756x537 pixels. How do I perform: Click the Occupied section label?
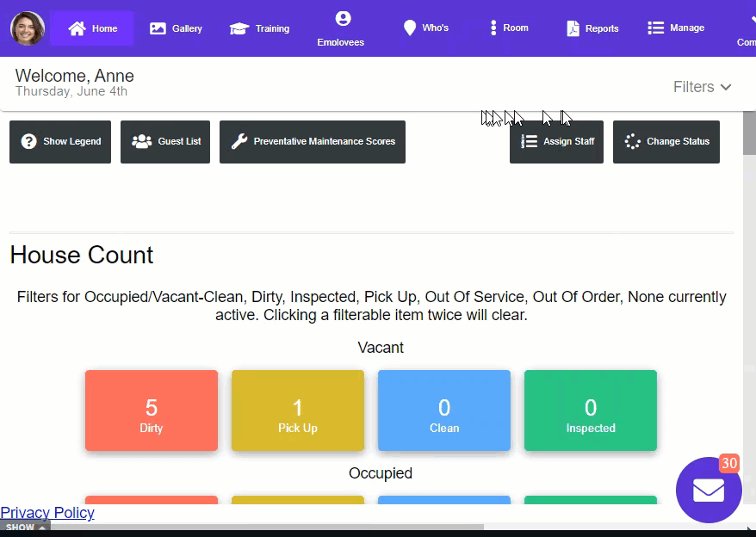[x=381, y=473]
